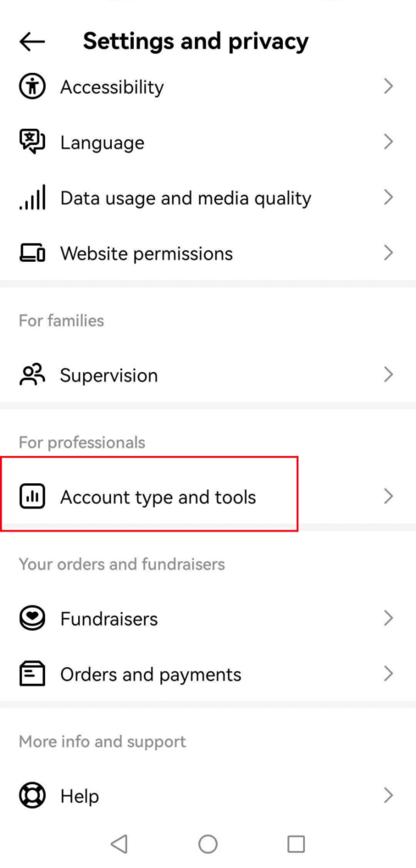Click the Fundraisers heart coin icon
This screenshot has width=416, height=868.
[32, 618]
